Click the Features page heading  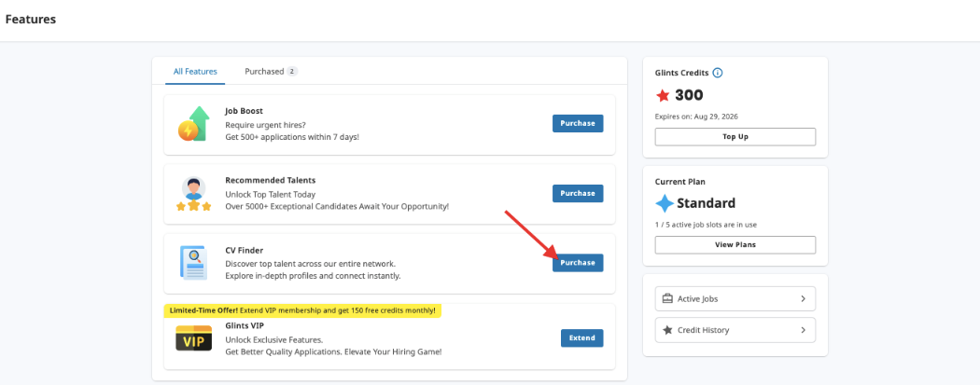(x=31, y=20)
